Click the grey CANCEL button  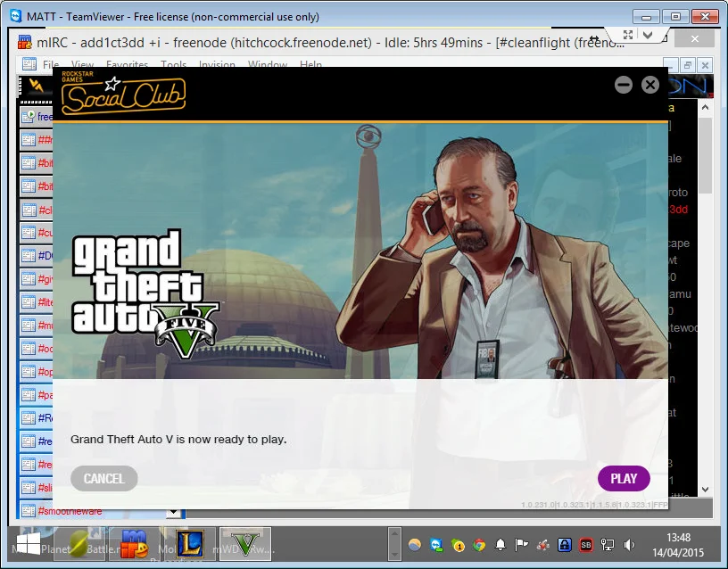104,479
